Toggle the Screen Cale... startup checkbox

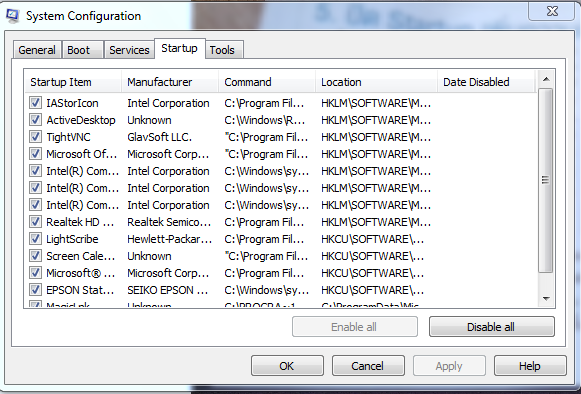point(35,256)
